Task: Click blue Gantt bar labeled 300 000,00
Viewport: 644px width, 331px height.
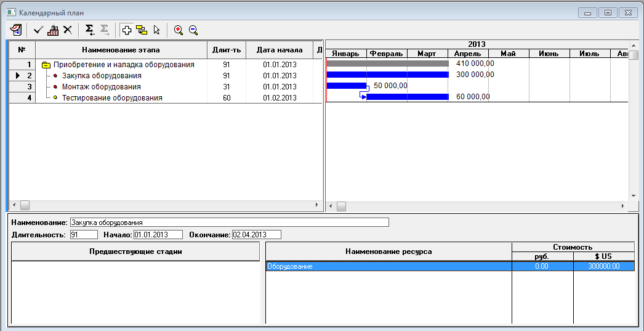Action: click(387, 75)
